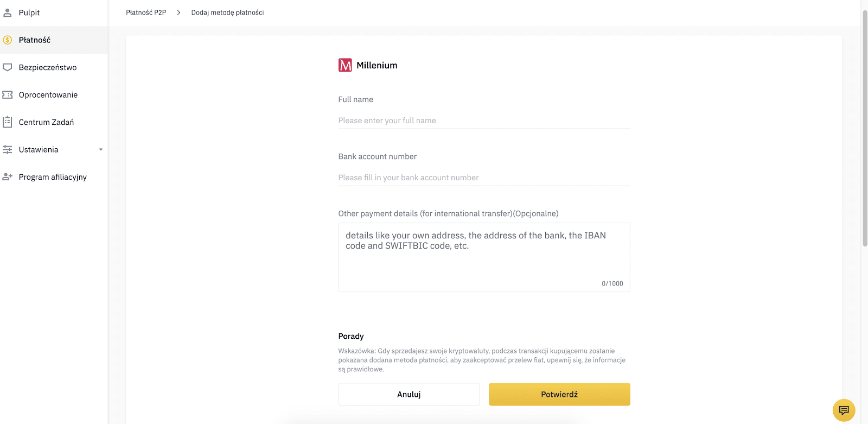The width and height of the screenshot is (868, 424).
Task: Click the Program afiliacyjny add-user icon
Action: [x=8, y=177]
